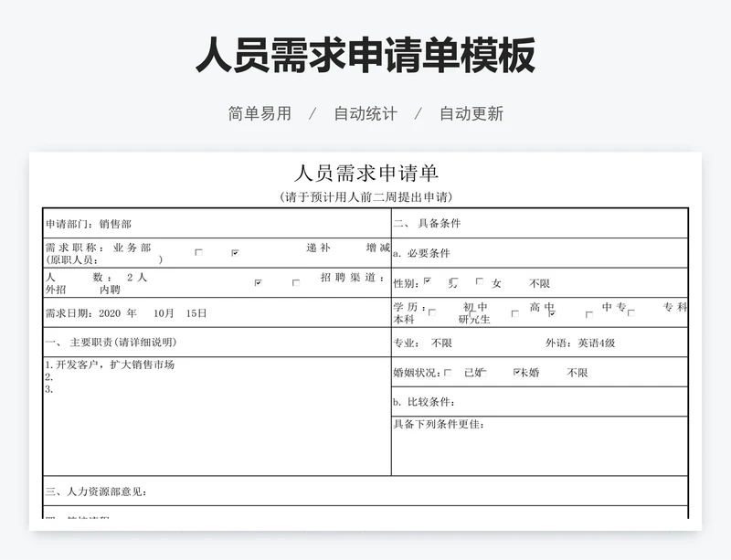The height and width of the screenshot is (560, 731).
Task: Click the line 1.开发客户,扩大销售市场
Action: [x=110, y=365]
